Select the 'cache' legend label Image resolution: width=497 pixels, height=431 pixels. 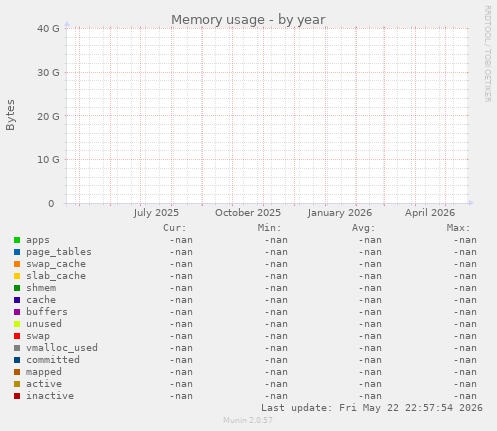41,300
